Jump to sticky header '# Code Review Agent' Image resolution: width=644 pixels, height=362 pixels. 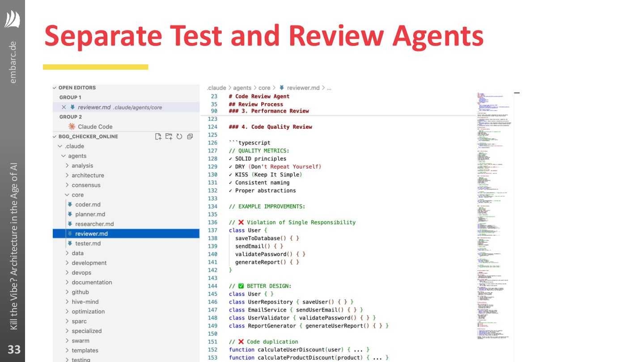pos(259,96)
